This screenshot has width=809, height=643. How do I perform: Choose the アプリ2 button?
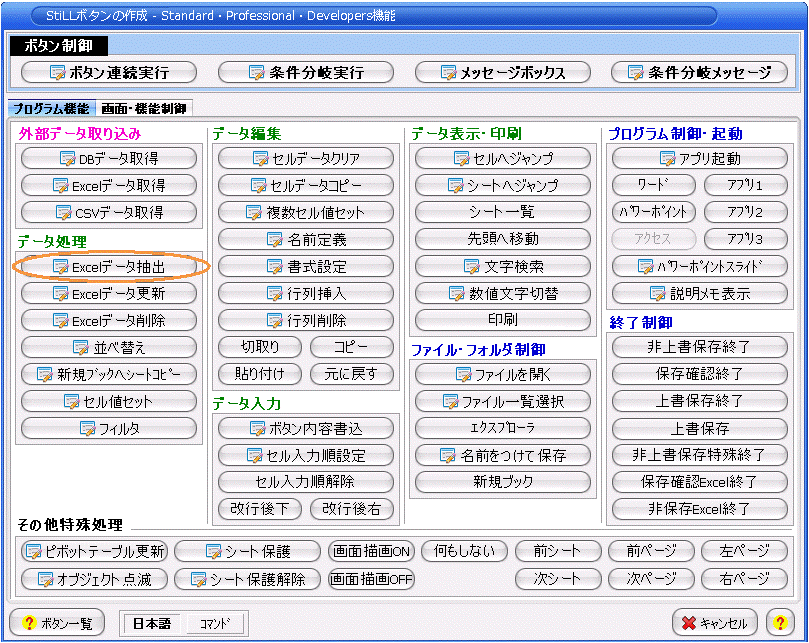click(746, 212)
